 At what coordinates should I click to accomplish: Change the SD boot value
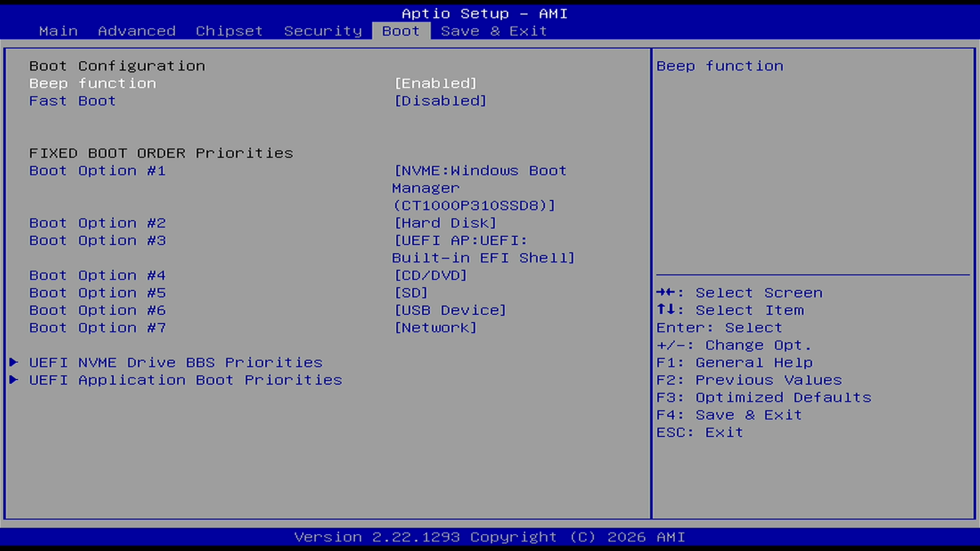[411, 293]
